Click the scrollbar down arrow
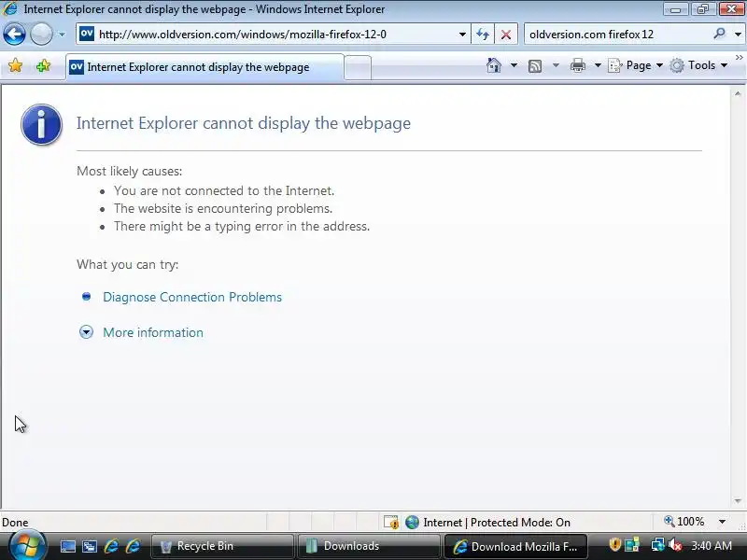Screen dimensions: 747x560 (x=738, y=501)
